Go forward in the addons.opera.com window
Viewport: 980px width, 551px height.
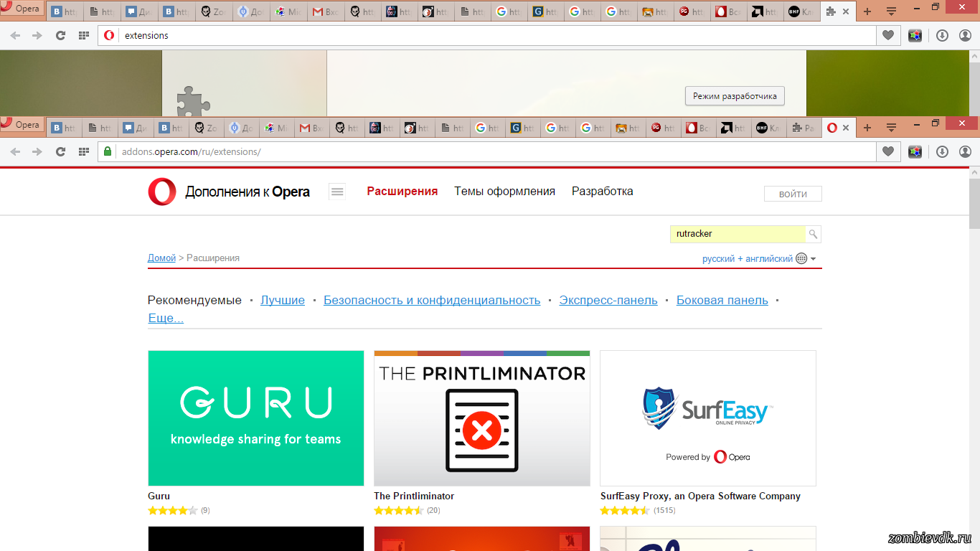coord(37,151)
